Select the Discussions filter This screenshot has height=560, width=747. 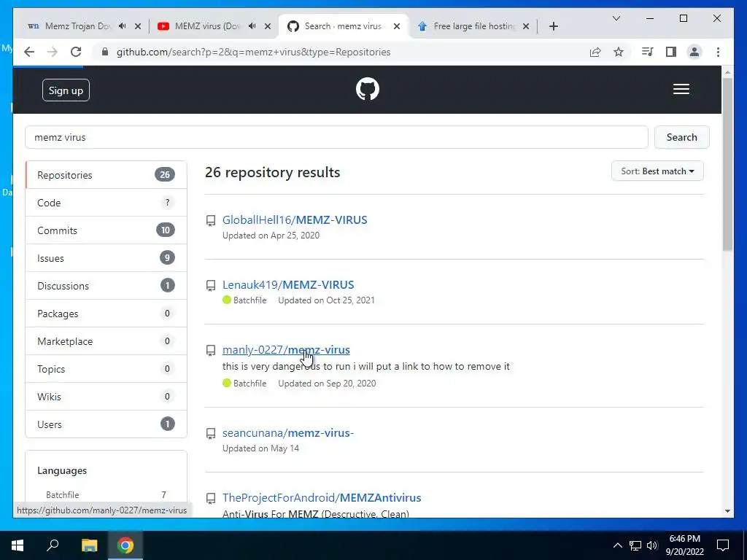click(x=106, y=286)
